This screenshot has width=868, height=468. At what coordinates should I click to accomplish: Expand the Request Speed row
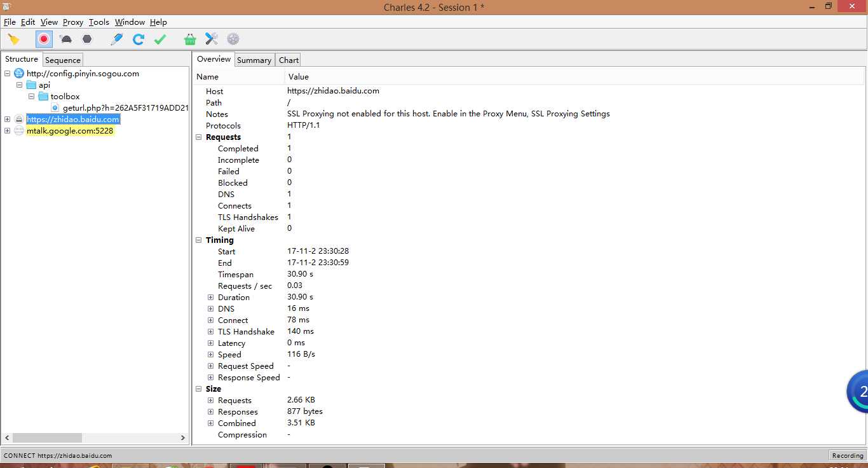(x=211, y=366)
